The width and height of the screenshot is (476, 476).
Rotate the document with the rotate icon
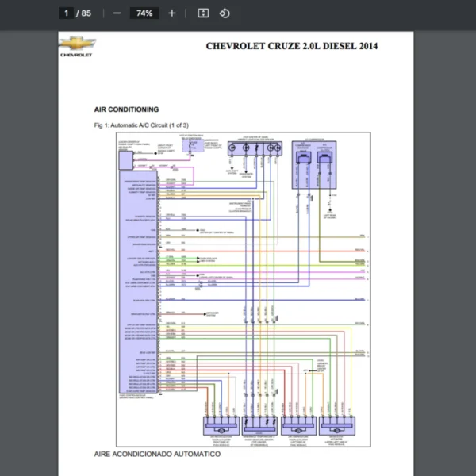(225, 13)
